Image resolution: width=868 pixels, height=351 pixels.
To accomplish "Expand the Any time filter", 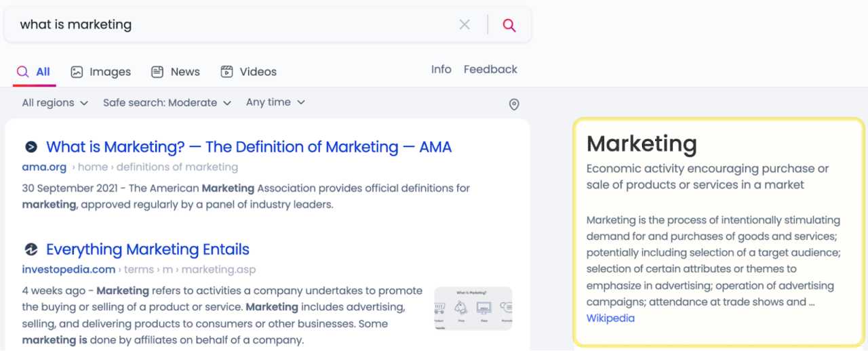I will [x=275, y=102].
